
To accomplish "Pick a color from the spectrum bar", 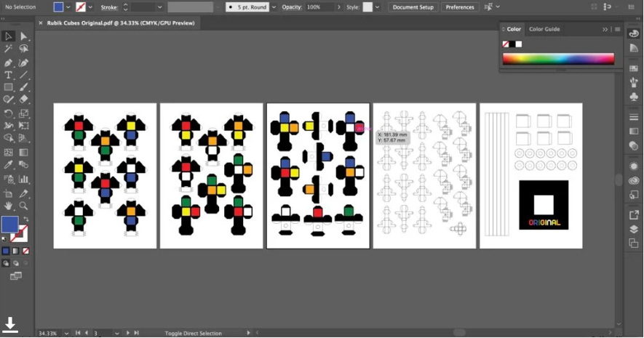I will [x=559, y=59].
